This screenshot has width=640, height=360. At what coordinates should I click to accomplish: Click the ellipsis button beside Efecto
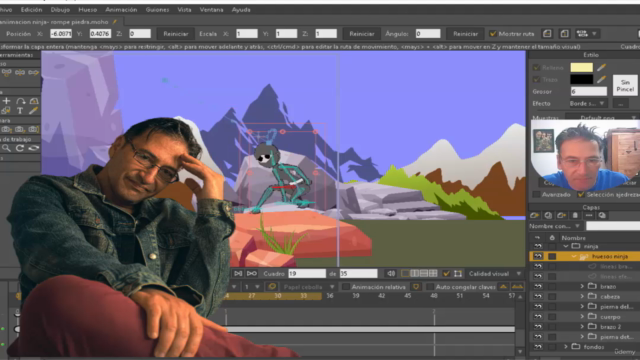click(620, 104)
